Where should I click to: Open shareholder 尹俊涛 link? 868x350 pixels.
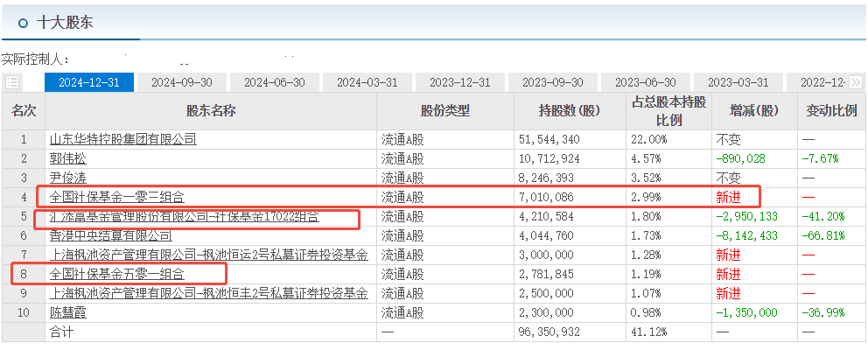pos(68,178)
